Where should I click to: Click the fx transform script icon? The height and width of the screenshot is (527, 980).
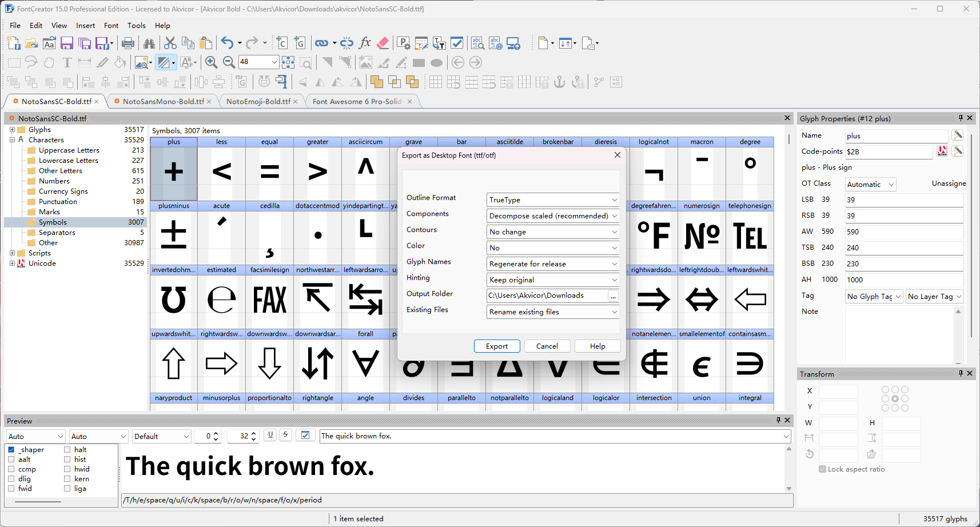click(365, 43)
